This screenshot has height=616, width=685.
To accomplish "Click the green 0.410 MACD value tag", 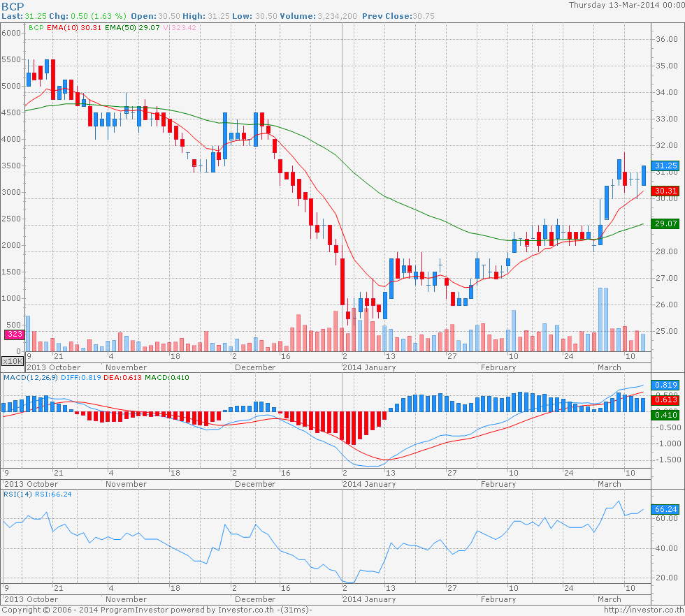I will tap(665, 415).
